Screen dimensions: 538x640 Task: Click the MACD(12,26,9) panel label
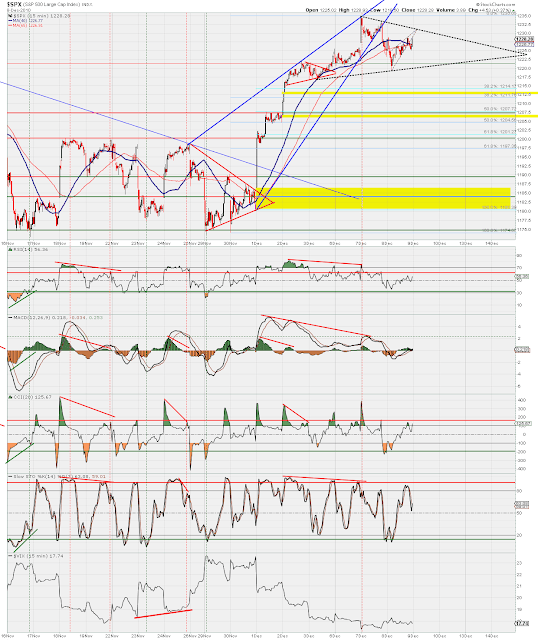56,317
